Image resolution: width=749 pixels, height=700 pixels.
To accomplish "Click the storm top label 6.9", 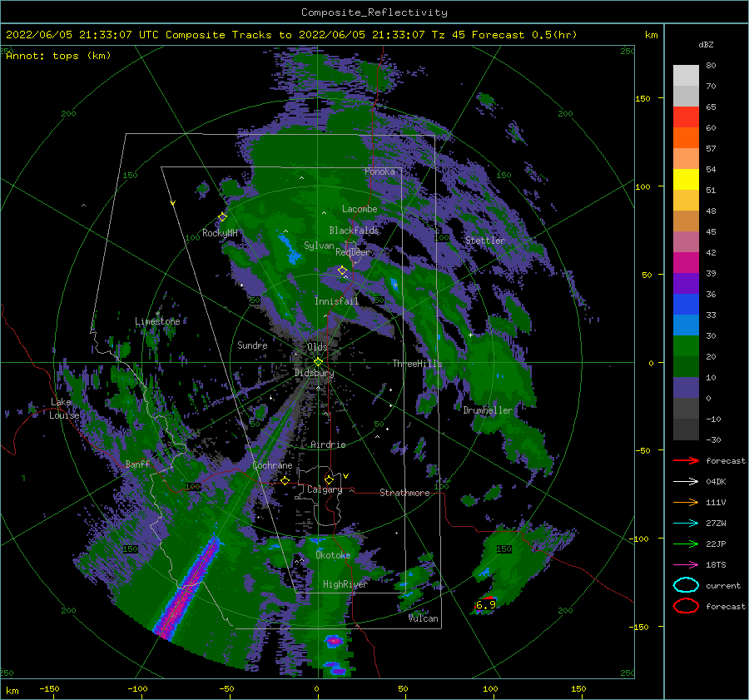I will coord(486,605).
